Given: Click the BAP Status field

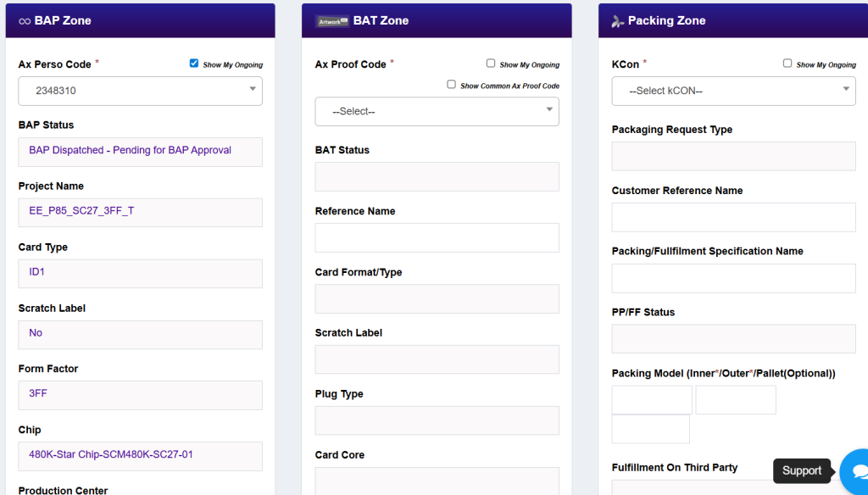Looking at the screenshot, I should pyautogui.click(x=140, y=152).
